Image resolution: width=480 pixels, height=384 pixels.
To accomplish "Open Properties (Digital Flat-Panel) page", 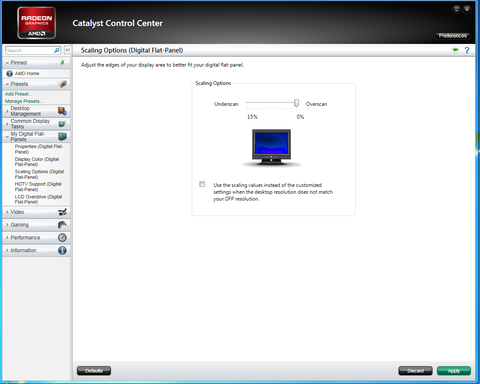I will (x=39, y=149).
